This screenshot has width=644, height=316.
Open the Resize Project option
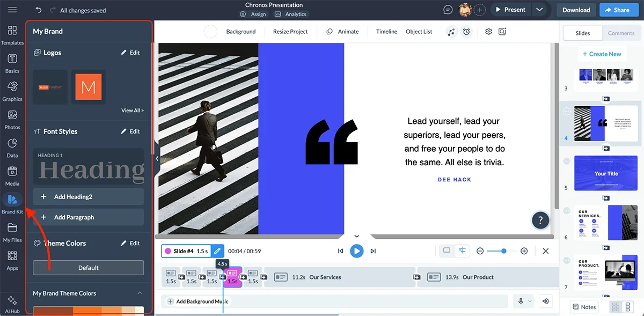click(x=290, y=32)
